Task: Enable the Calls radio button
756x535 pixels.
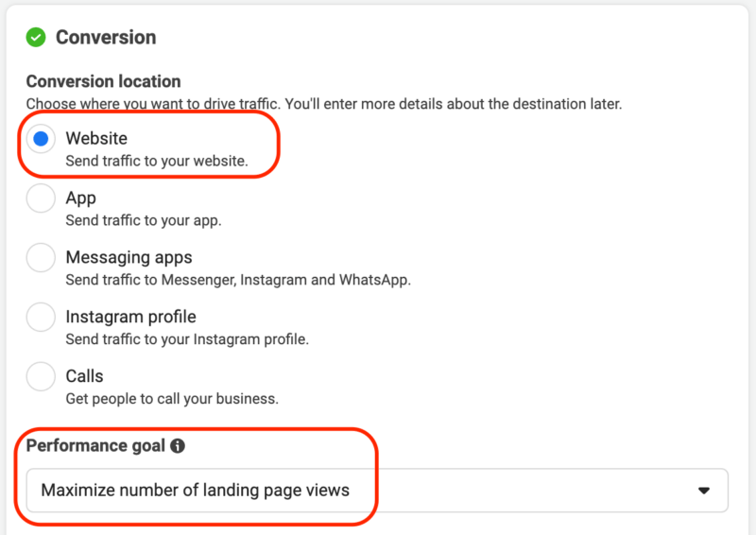Action: 41,377
